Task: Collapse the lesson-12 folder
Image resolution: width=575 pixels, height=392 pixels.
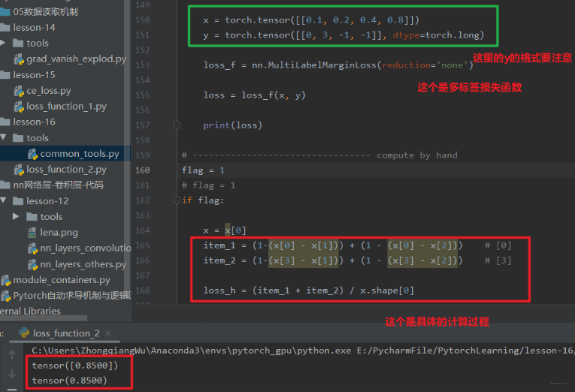Action: (x=3, y=201)
